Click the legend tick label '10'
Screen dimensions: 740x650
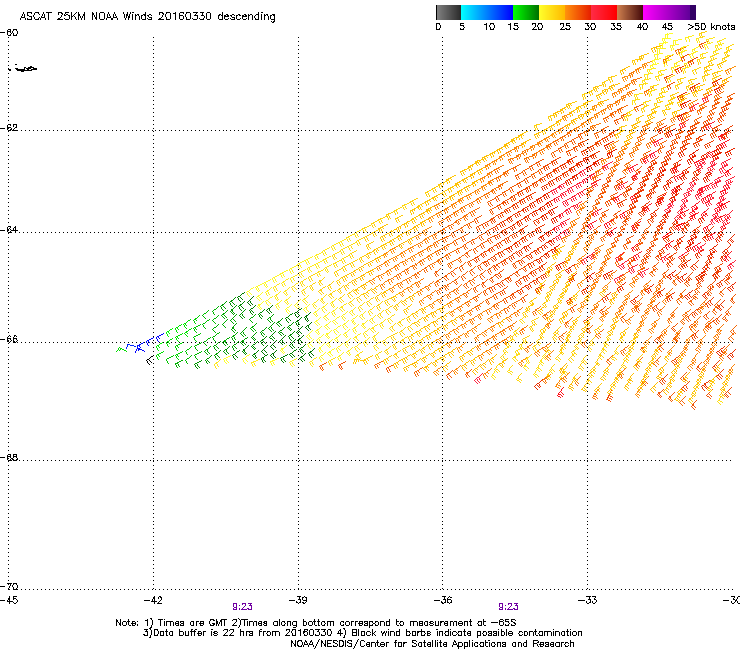489,27
